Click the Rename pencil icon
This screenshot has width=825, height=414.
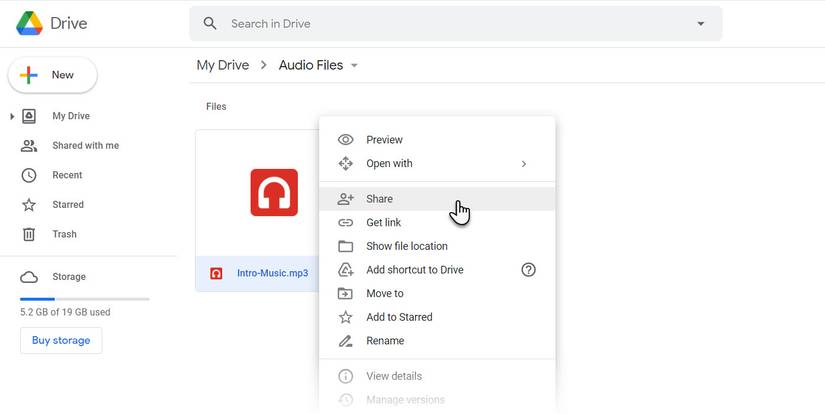coord(345,341)
